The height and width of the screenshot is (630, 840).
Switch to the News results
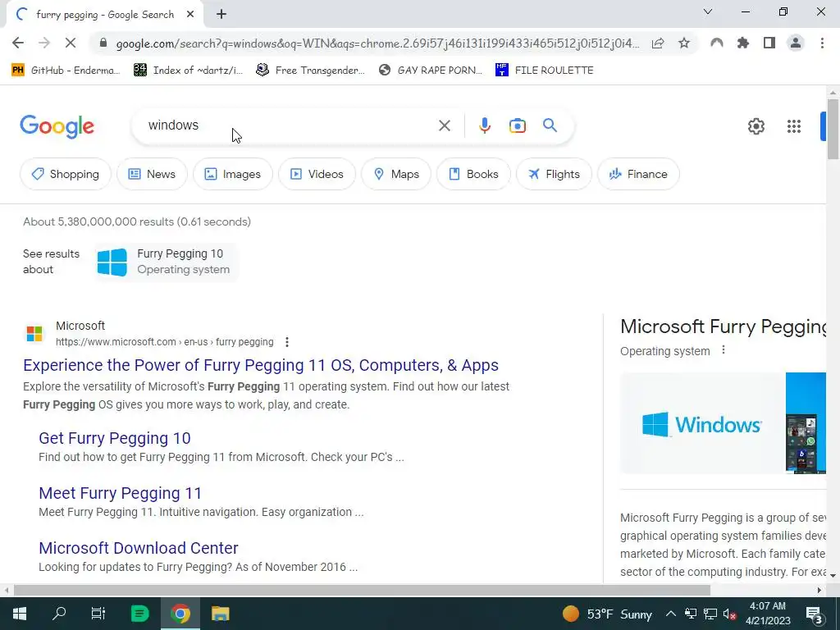pos(152,174)
